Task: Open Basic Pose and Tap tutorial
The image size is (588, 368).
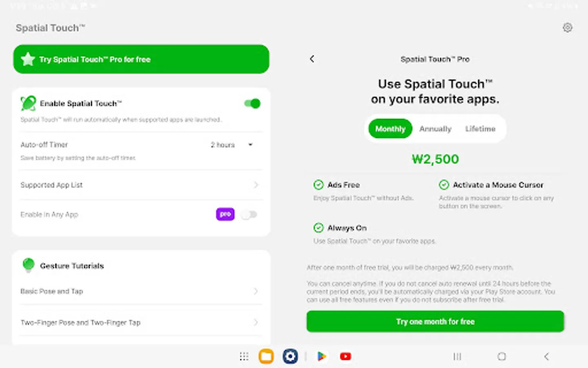Action: click(x=139, y=291)
